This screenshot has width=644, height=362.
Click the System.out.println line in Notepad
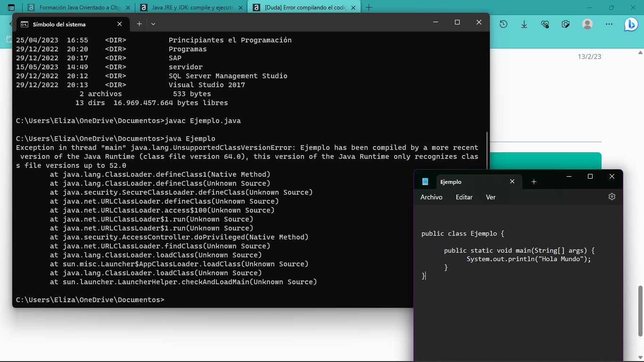pyautogui.click(x=528, y=259)
